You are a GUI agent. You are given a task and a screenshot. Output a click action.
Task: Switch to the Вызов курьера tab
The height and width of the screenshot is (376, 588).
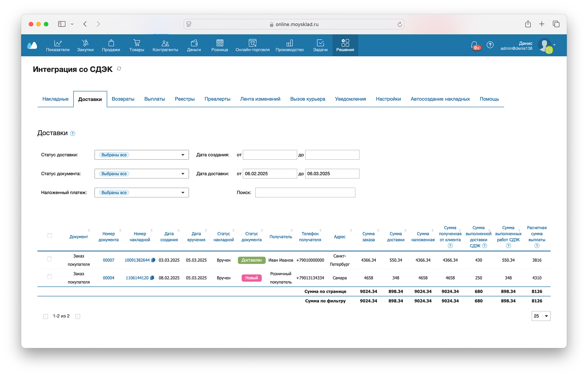(308, 99)
